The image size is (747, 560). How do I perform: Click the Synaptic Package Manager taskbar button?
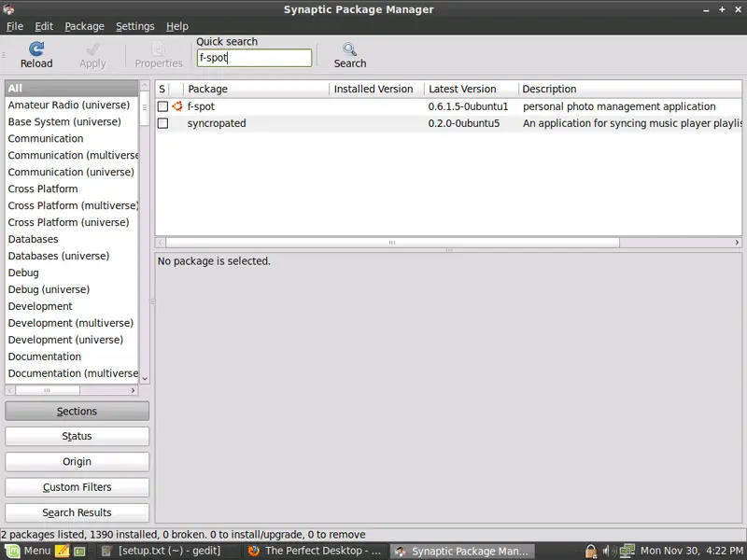(x=462, y=551)
